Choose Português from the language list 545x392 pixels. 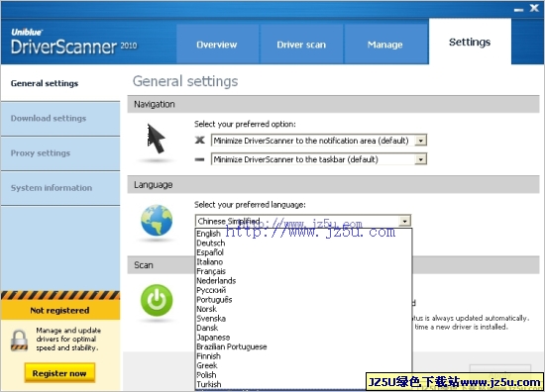[x=303, y=299]
